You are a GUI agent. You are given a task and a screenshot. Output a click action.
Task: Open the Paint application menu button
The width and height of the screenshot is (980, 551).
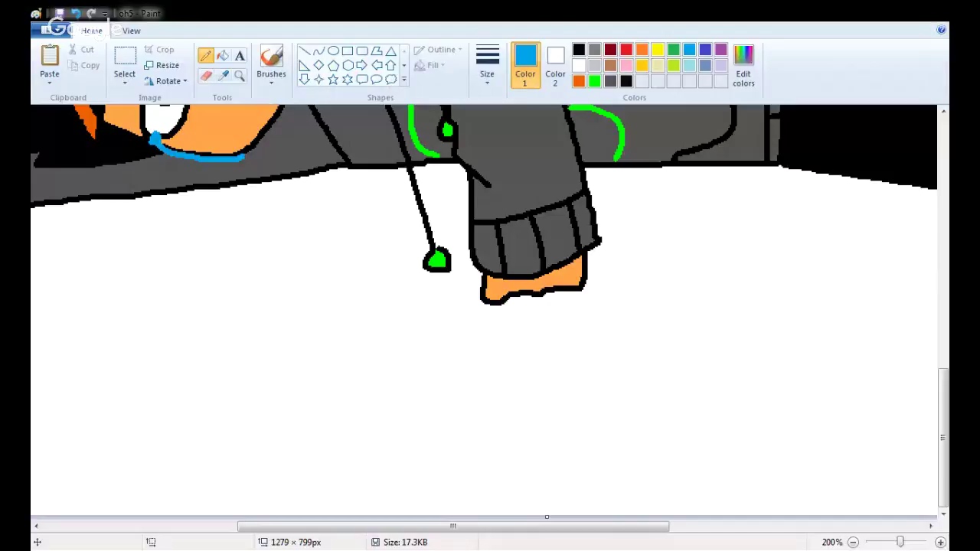coord(51,30)
